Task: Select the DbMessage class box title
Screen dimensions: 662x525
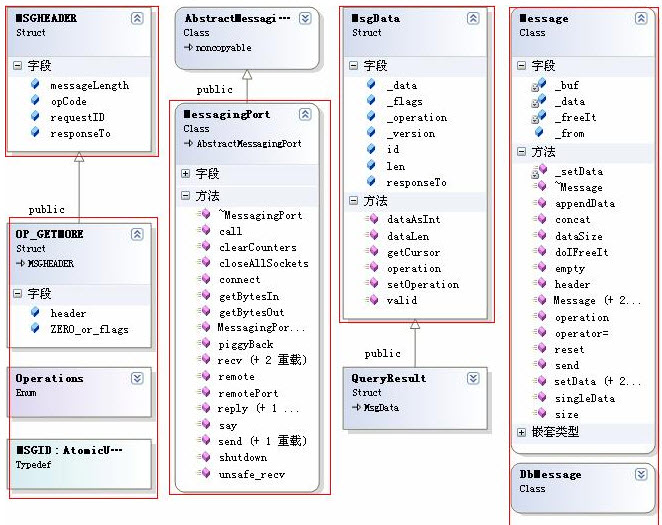Action: coord(551,474)
